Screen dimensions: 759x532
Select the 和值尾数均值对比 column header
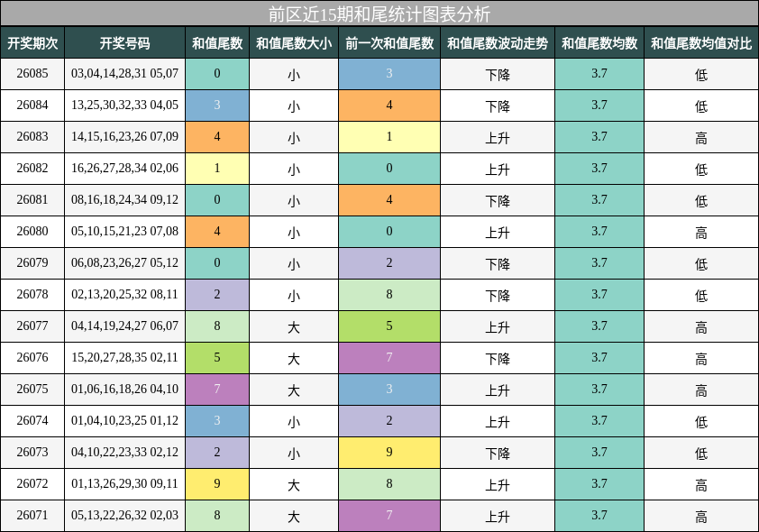tap(701, 43)
